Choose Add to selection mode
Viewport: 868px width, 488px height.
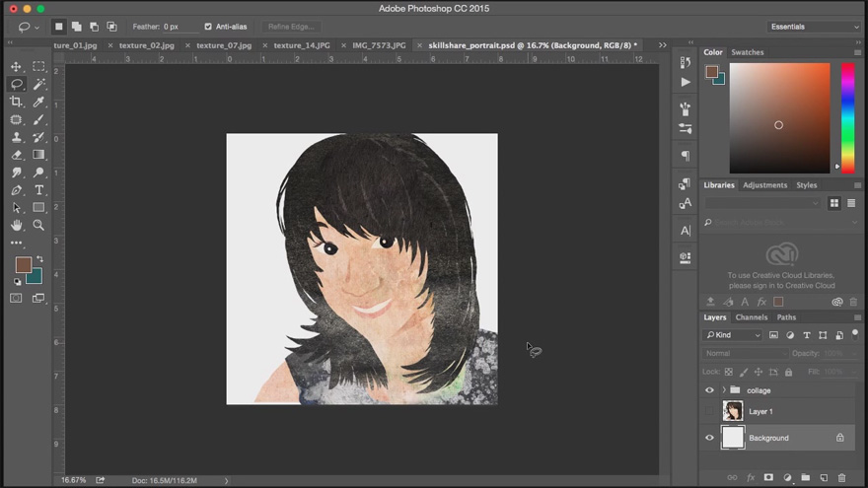tap(76, 27)
